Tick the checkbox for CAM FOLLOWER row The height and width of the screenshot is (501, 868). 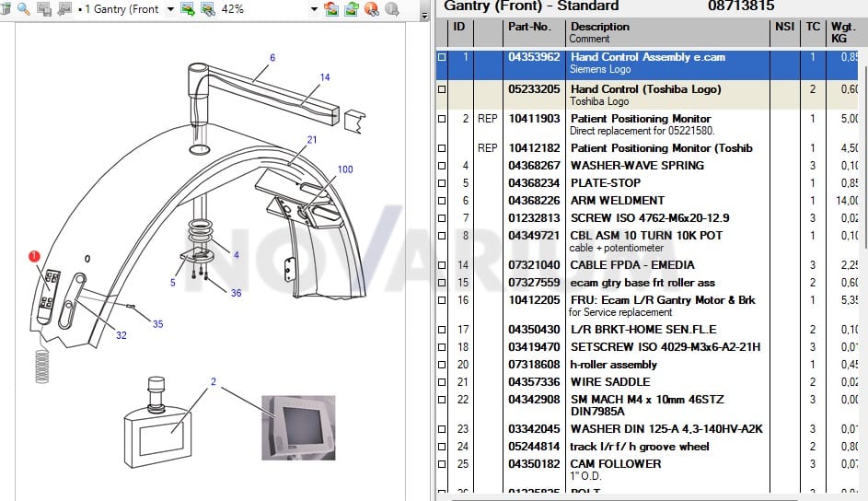[442, 464]
